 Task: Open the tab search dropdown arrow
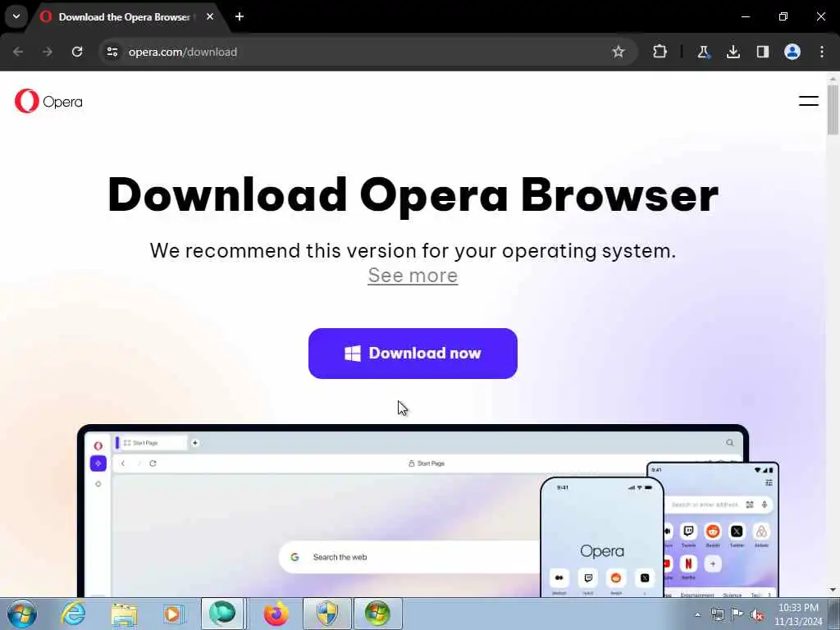[16, 16]
